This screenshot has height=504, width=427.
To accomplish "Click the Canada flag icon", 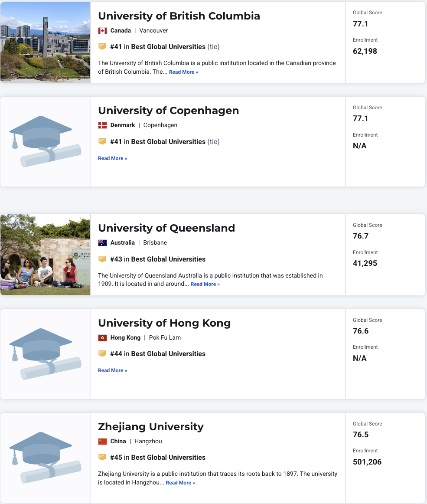I will (102, 31).
